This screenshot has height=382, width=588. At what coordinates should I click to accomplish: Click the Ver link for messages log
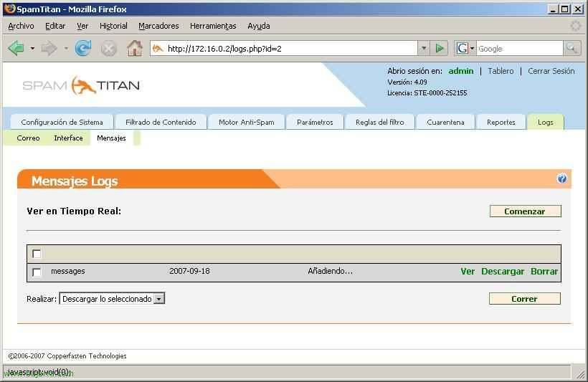(468, 272)
